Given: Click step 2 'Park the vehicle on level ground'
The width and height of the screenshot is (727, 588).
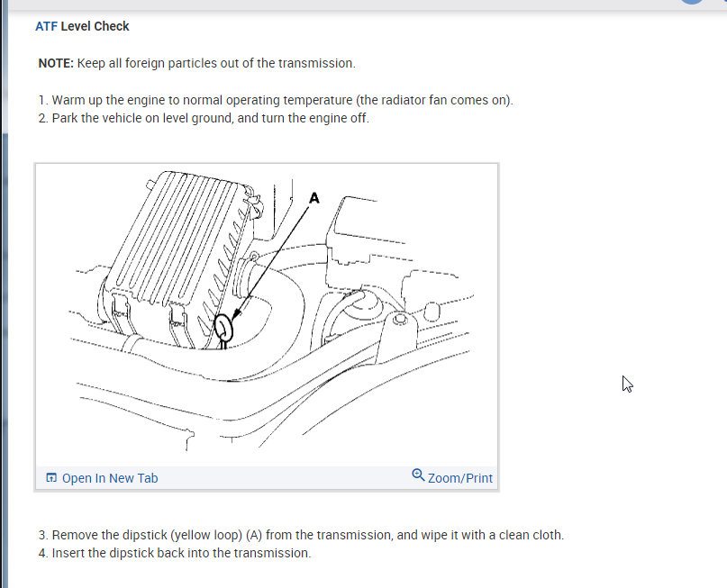Looking at the screenshot, I should 204,118.
